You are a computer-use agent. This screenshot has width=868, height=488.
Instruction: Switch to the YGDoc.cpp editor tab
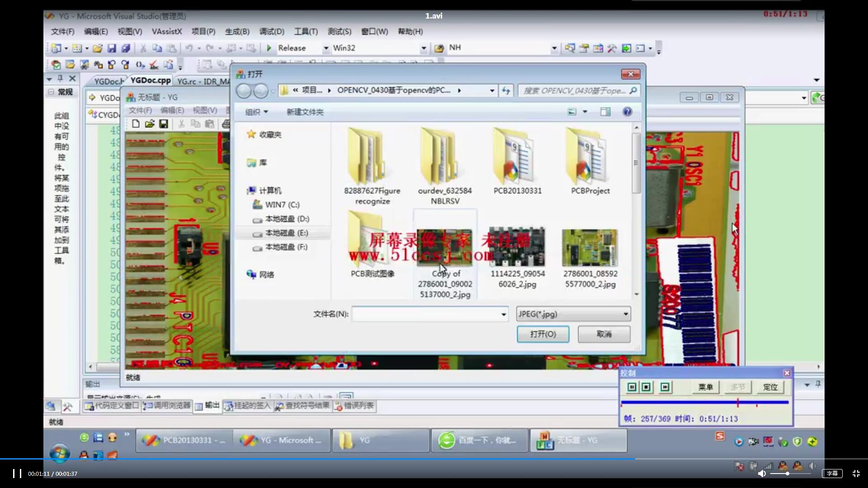click(x=151, y=80)
